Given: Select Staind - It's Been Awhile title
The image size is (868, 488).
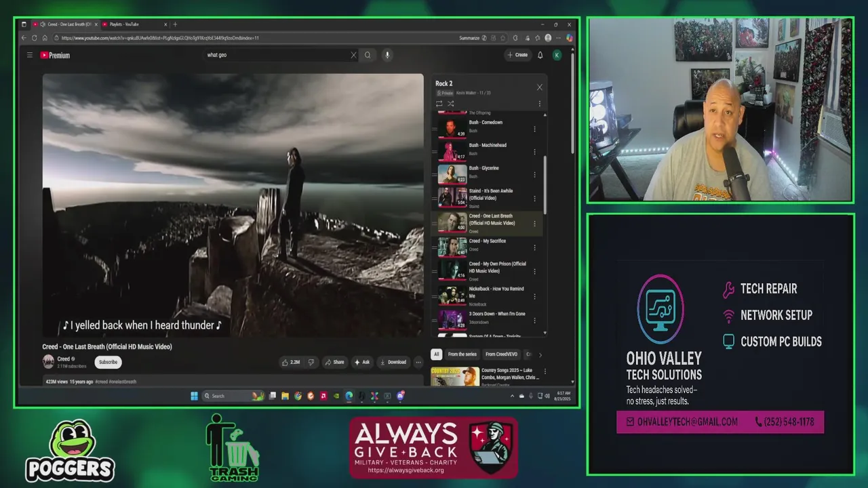Looking at the screenshot, I should [x=491, y=195].
